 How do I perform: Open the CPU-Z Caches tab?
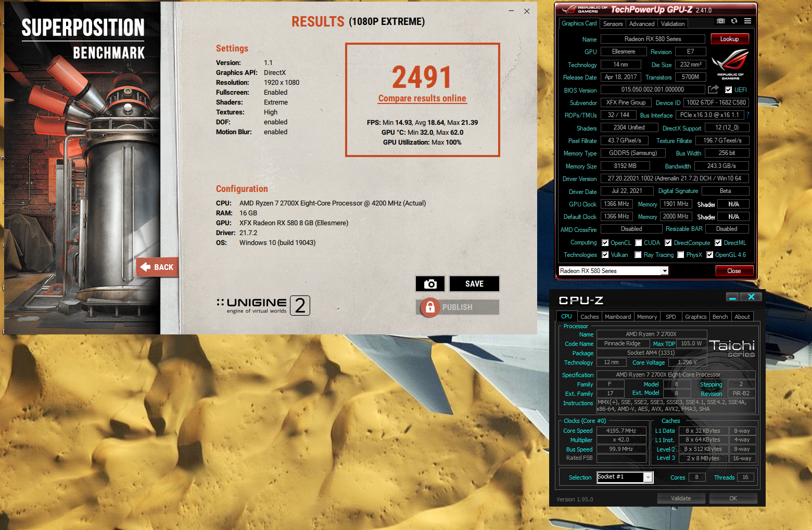[589, 317]
